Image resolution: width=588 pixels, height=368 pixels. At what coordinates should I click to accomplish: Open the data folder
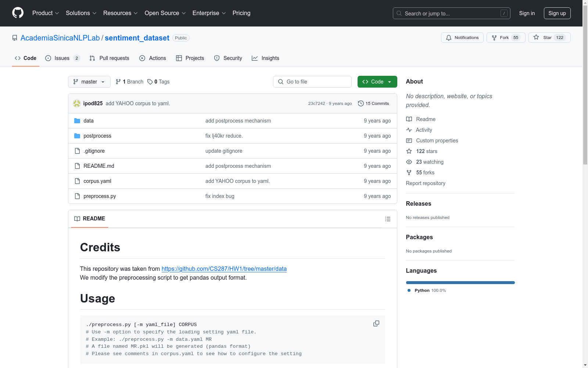tap(89, 121)
